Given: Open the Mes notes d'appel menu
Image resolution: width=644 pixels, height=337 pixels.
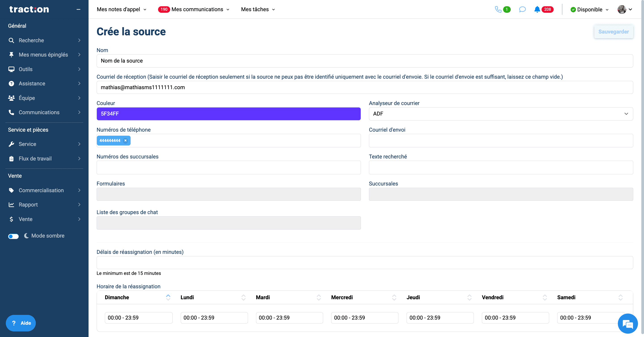Looking at the screenshot, I should point(121,9).
